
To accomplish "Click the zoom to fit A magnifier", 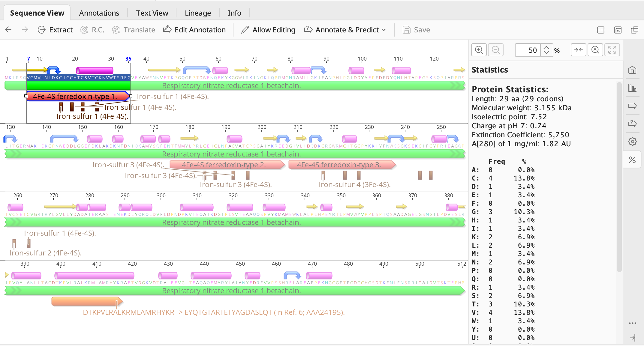I will [x=595, y=50].
